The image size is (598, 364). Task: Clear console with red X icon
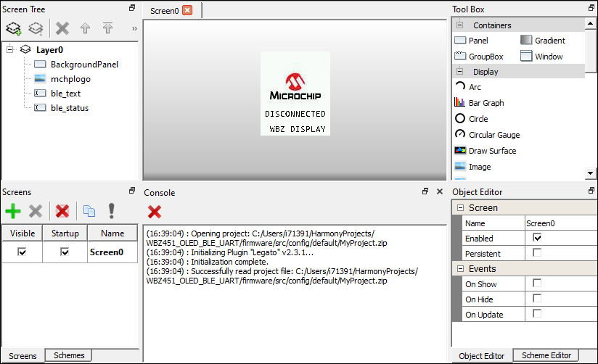click(x=155, y=212)
